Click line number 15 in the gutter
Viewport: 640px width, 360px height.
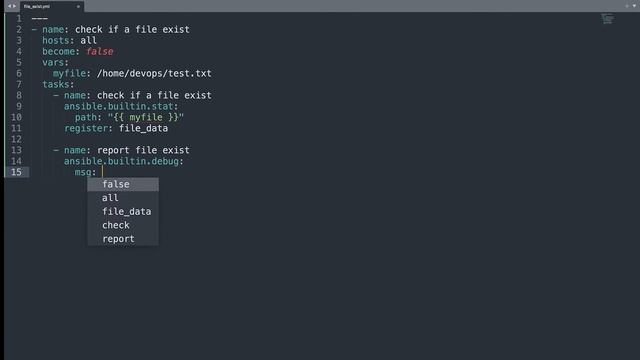[16, 172]
